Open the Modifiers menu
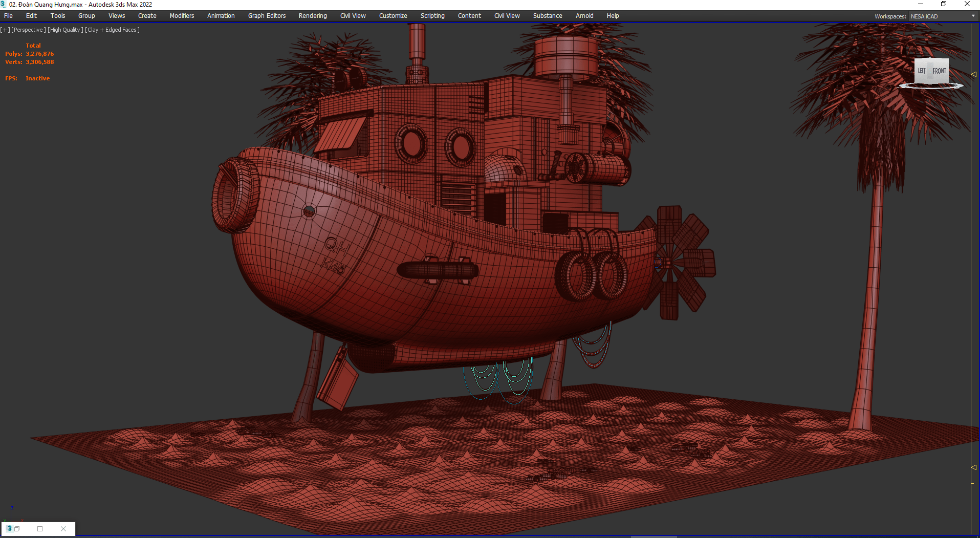Image resolution: width=980 pixels, height=538 pixels. click(x=182, y=16)
